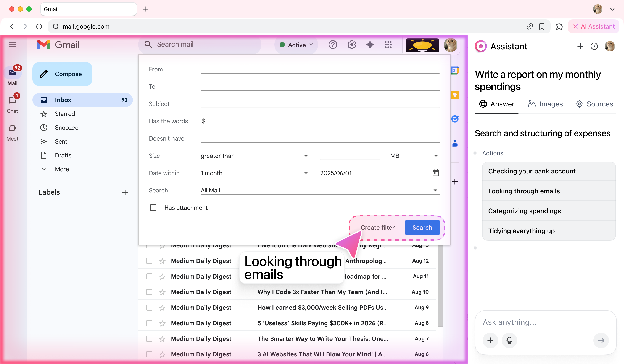Image resolution: width=641 pixels, height=364 pixels.
Task: Open Meet in the left rail
Action: point(13,133)
